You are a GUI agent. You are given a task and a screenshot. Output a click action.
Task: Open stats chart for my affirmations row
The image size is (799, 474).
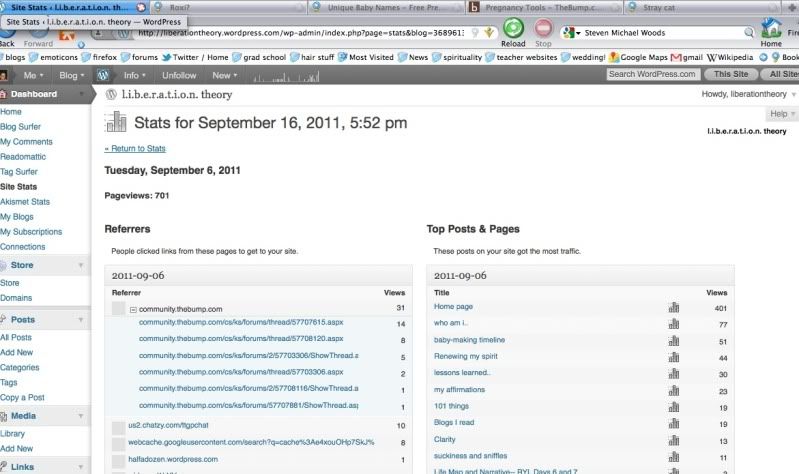(674, 390)
